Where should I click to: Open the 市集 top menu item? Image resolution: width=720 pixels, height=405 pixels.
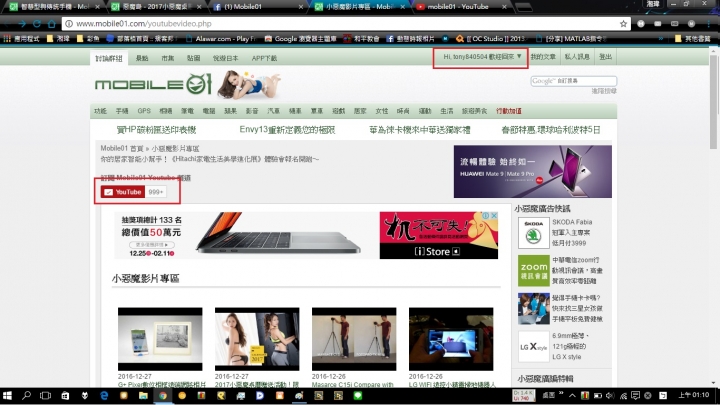(168, 58)
